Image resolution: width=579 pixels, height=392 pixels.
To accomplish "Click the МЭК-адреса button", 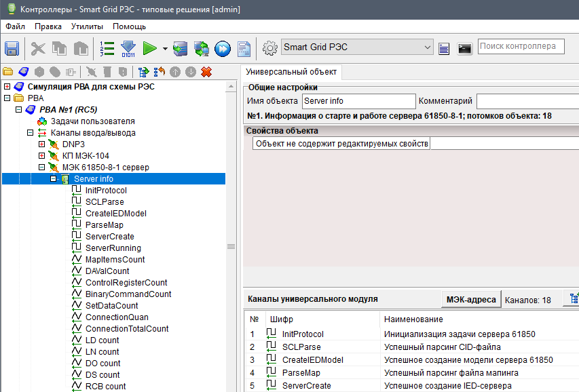I will coord(470,300).
